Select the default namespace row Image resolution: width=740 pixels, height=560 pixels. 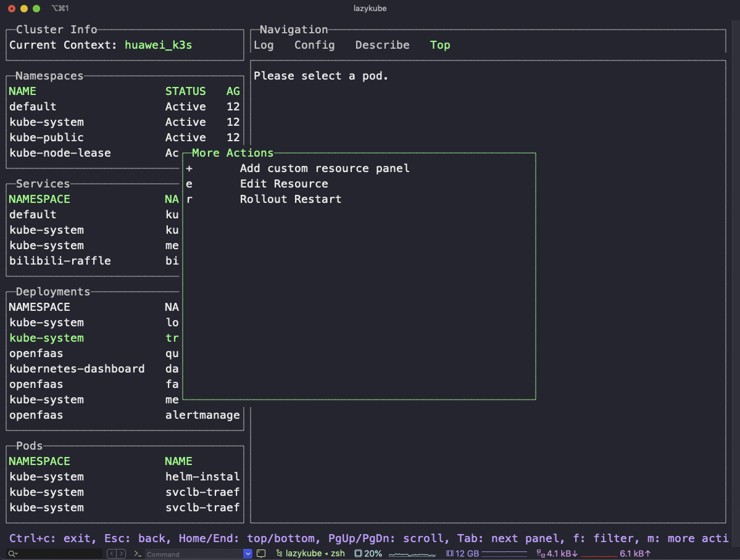pyautogui.click(x=125, y=107)
